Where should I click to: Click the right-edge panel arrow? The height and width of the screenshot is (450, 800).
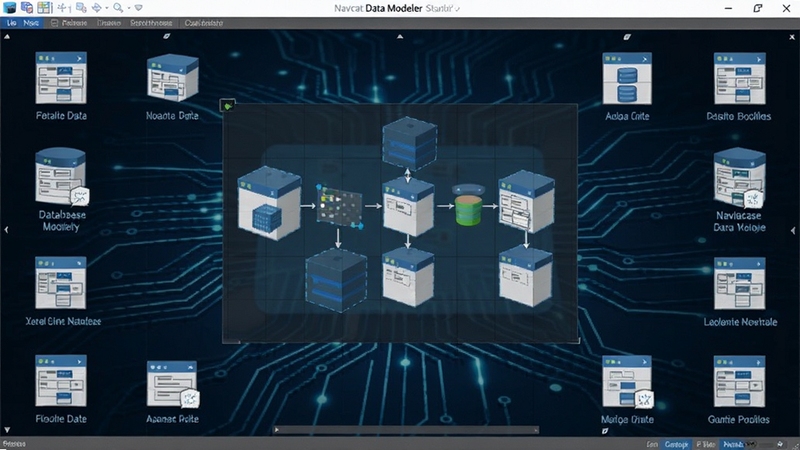[793, 231]
